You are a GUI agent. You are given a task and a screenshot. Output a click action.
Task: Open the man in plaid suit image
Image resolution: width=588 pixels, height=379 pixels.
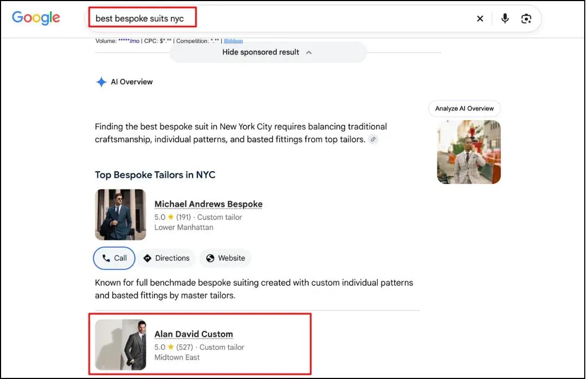(469, 152)
